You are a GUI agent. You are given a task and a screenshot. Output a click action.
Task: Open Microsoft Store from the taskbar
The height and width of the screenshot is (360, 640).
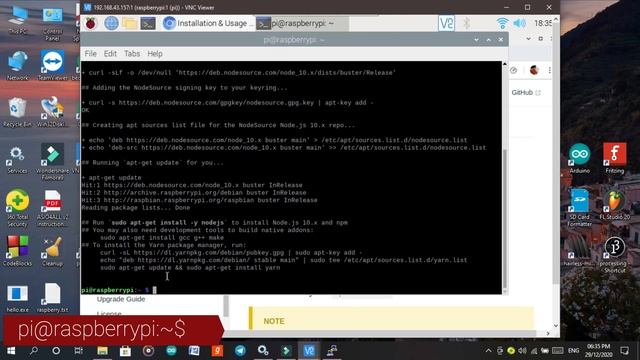pos(125,351)
